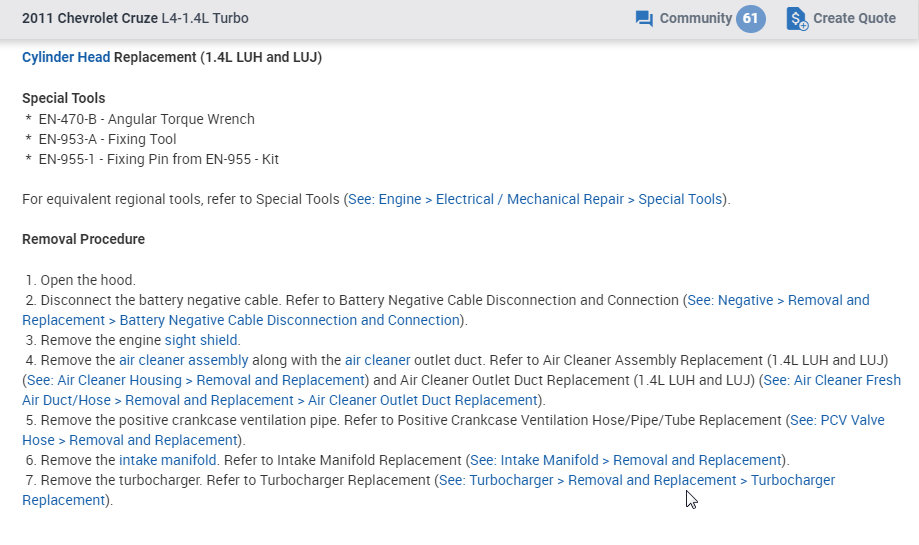Follow the Special Tools reference link
This screenshot has height=545, width=919.
coord(535,199)
